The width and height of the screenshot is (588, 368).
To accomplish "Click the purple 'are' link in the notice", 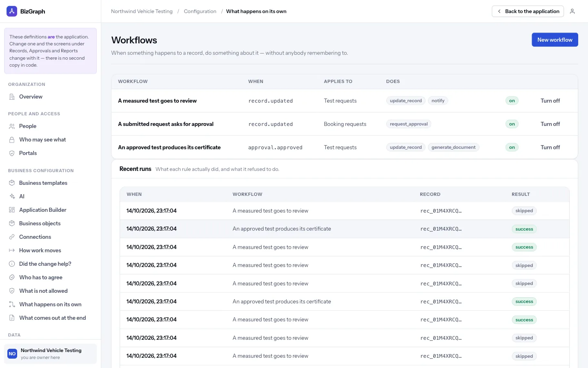I will [x=51, y=37].
